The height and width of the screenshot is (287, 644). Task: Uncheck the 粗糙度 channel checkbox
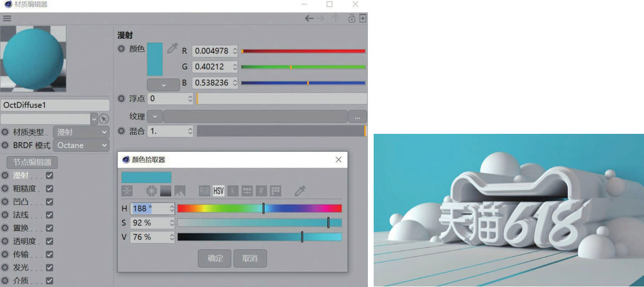tap(50, 189)
